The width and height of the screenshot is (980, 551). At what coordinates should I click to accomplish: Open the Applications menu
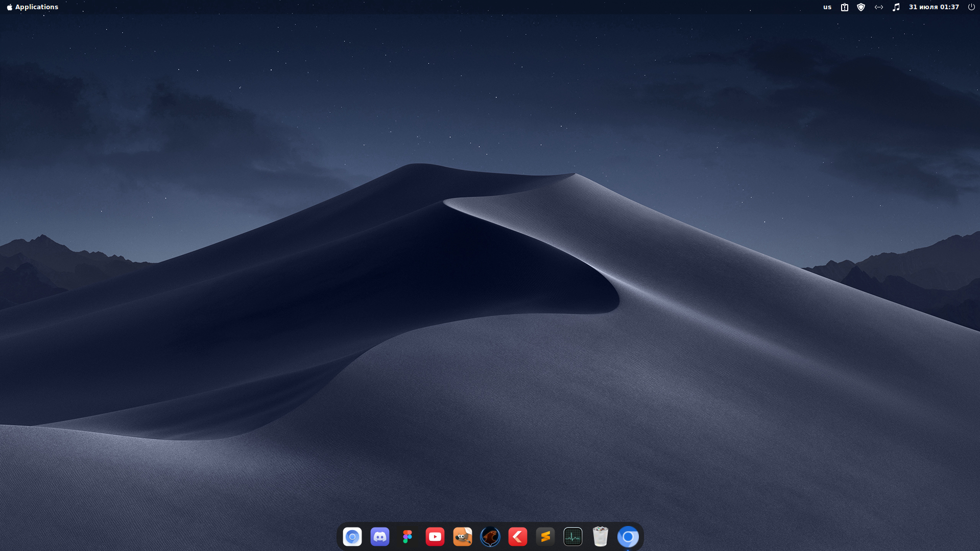[36, 7]
